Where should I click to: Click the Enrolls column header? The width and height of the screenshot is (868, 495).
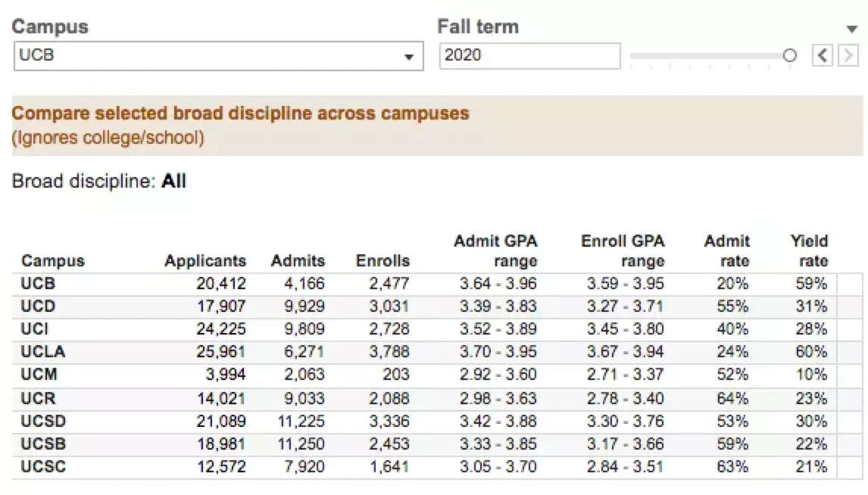[x=382, y=261]
